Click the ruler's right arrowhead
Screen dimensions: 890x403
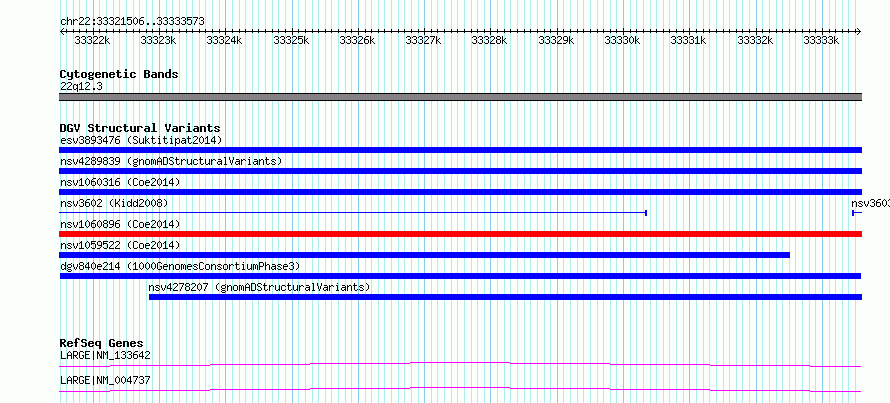tap(859, 32)
